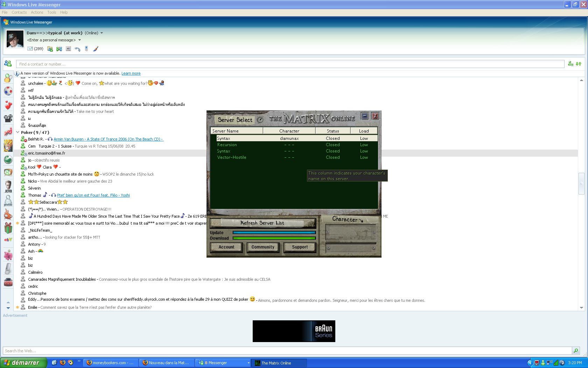Click the contact list vertical scrollbar thumb
The height and width of the screenshot is (368, 588).
pos(581,183)
